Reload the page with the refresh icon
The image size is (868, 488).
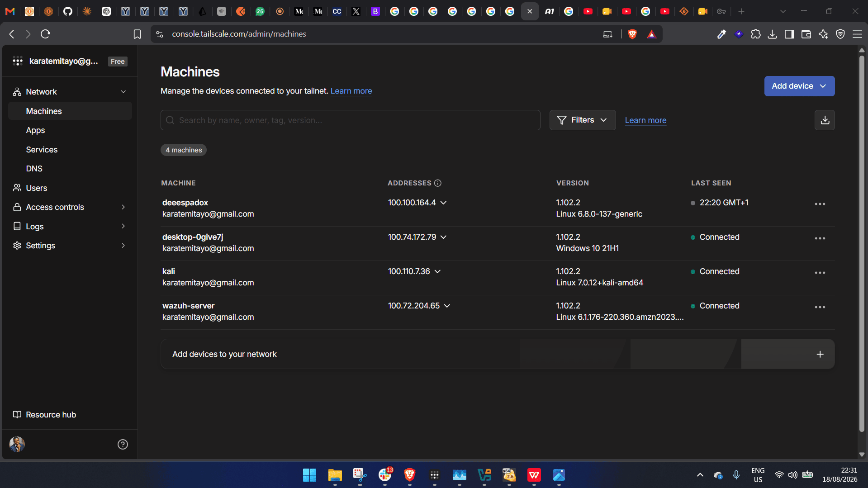(x=45, y=34)
